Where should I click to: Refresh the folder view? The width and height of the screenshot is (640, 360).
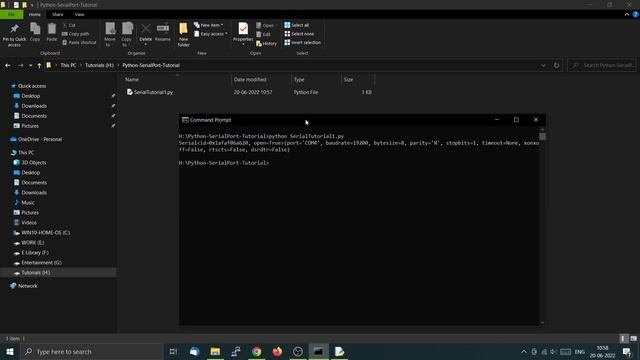556,65
